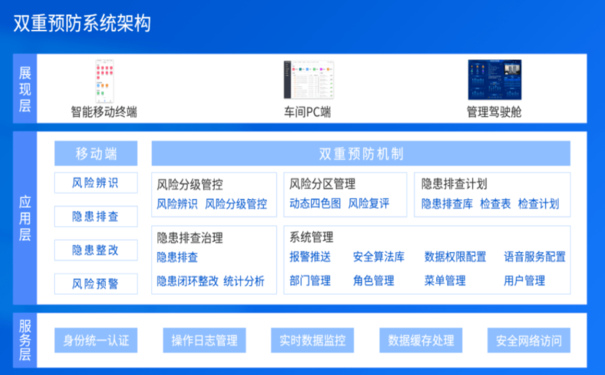
Task: Click the 展现层 side tab
Action: (25, 89)
